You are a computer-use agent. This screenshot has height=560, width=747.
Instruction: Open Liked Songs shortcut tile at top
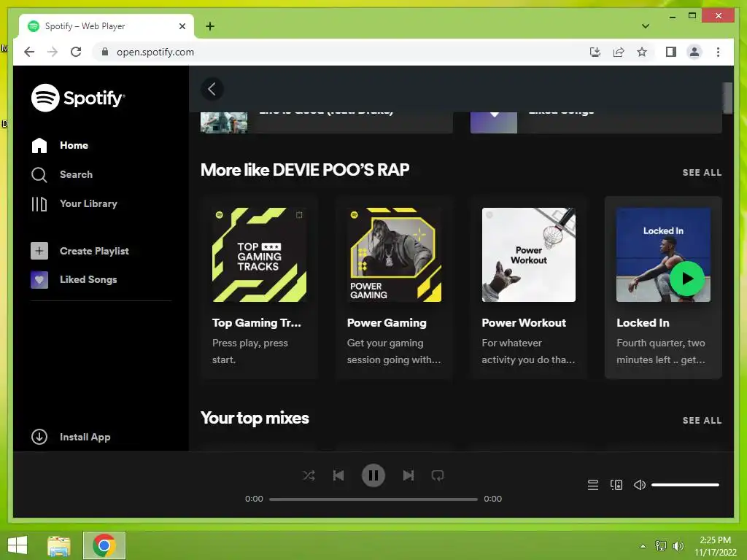(596, 122)
